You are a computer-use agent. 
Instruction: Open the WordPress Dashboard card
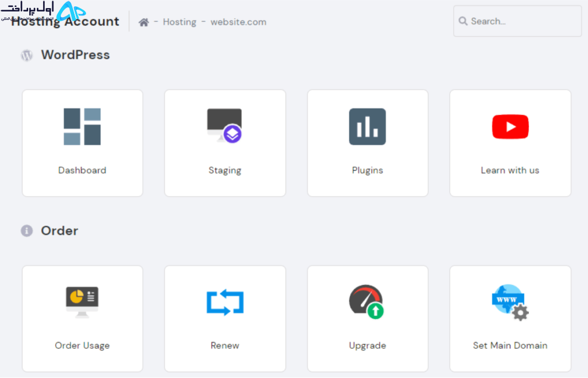tap(82, 143)
